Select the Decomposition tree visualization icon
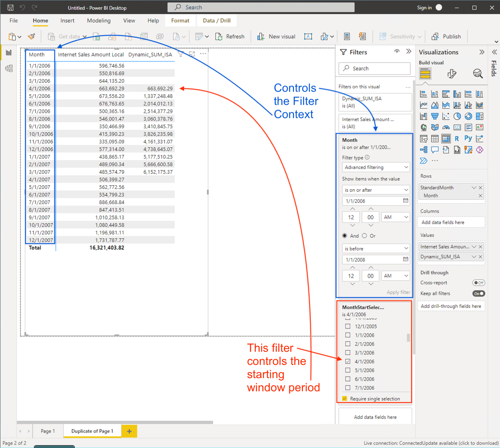Screen dimensions: 500x448 424,150
